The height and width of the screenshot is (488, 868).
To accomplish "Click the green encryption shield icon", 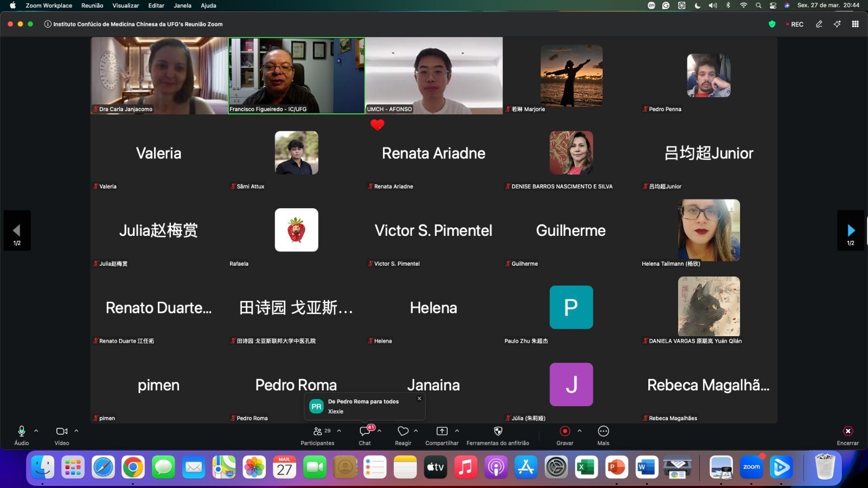I will 772,24.
